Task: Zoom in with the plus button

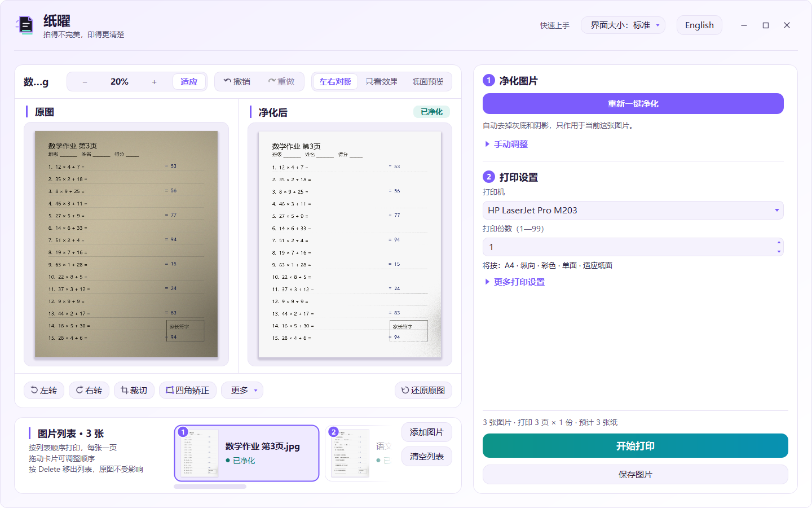Action: [x=154, y=82]
